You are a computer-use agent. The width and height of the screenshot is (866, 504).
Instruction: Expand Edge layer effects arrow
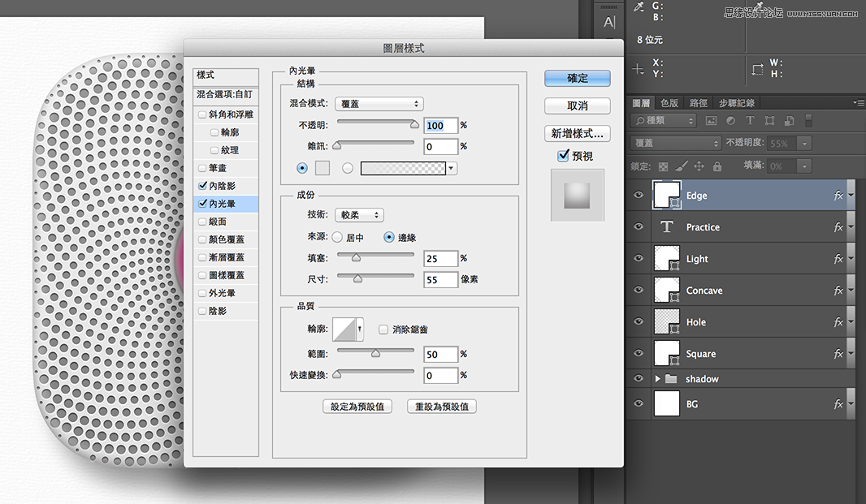click(x=851, y=196)
